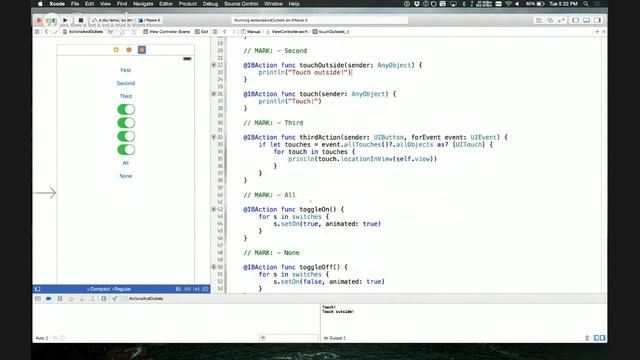
Task: Open the Align constraints menu
Action: [178, 289]
